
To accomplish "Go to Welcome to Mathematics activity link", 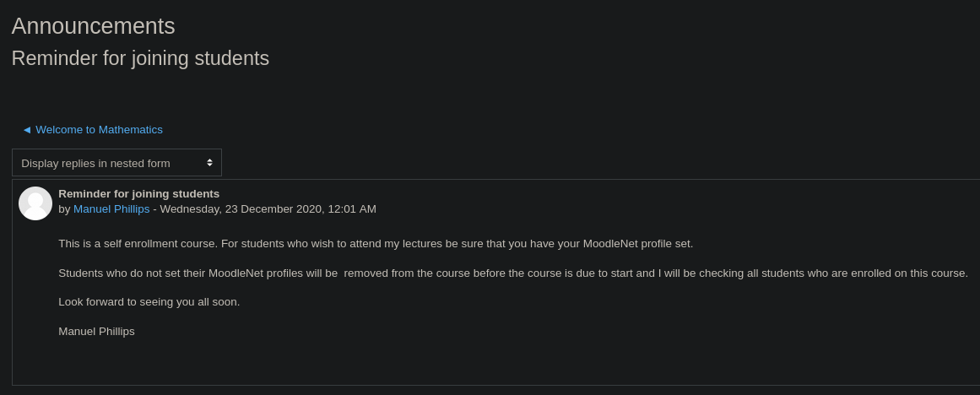I will pyautogui.click(x=99, y=130).
